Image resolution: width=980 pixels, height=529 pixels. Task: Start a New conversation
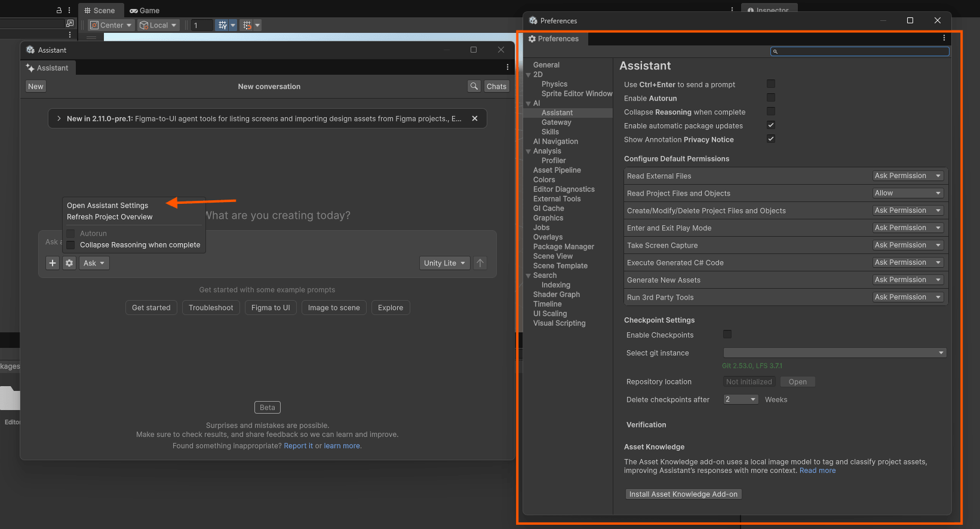pos(36,86)
